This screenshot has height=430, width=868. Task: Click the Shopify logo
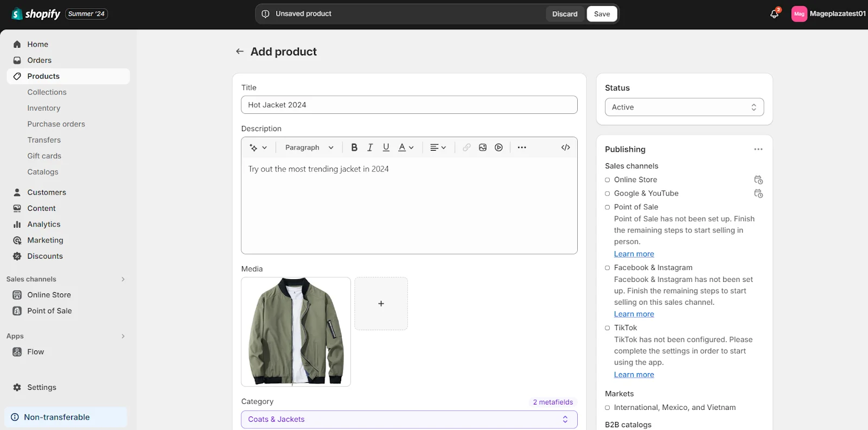(x=36, y=14)
